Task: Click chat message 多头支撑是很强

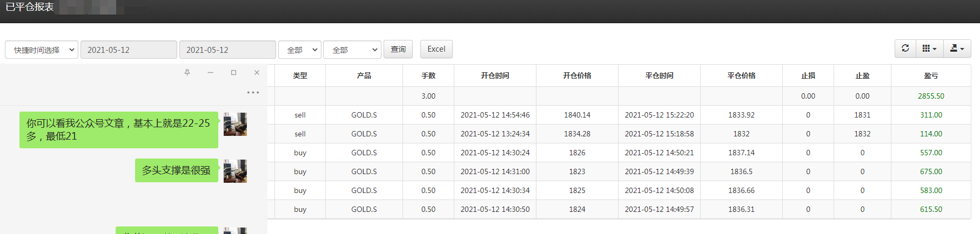Action: (177, 170)
